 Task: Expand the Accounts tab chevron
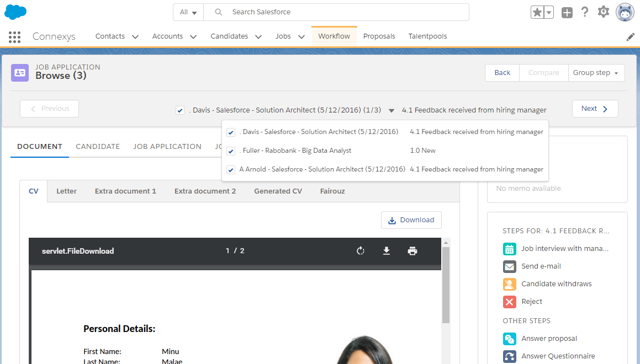pyautogui.click(x=193, y=37)
